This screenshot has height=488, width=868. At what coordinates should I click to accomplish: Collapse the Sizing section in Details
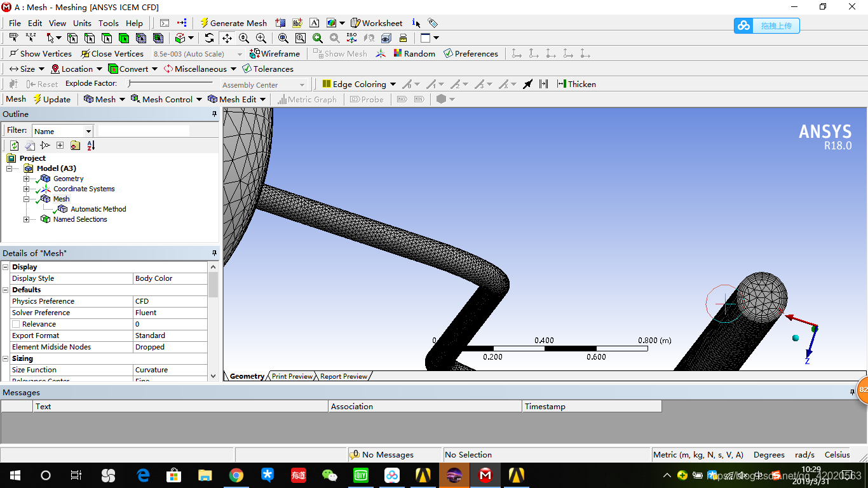(x=6, y=358)
